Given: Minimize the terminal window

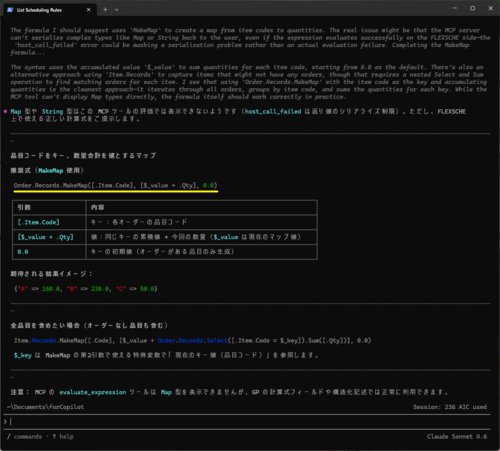Looking at the screenshot, I should pos(455,8).
